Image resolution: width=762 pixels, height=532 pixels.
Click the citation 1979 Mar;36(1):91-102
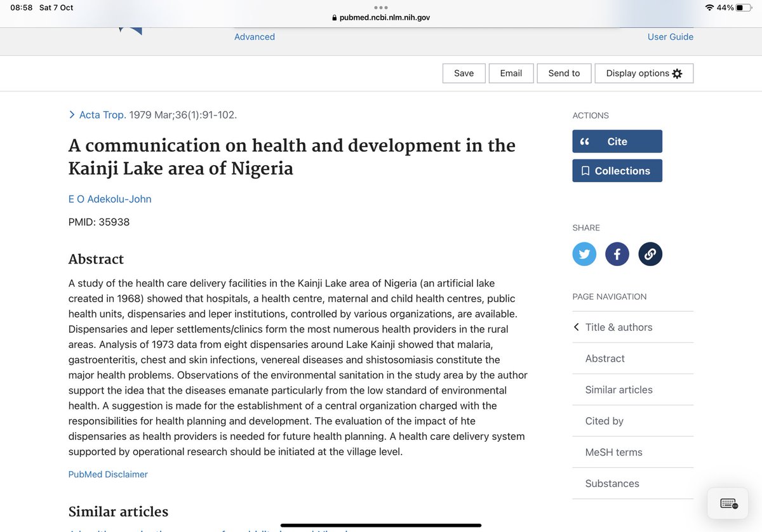coord(183,115)
